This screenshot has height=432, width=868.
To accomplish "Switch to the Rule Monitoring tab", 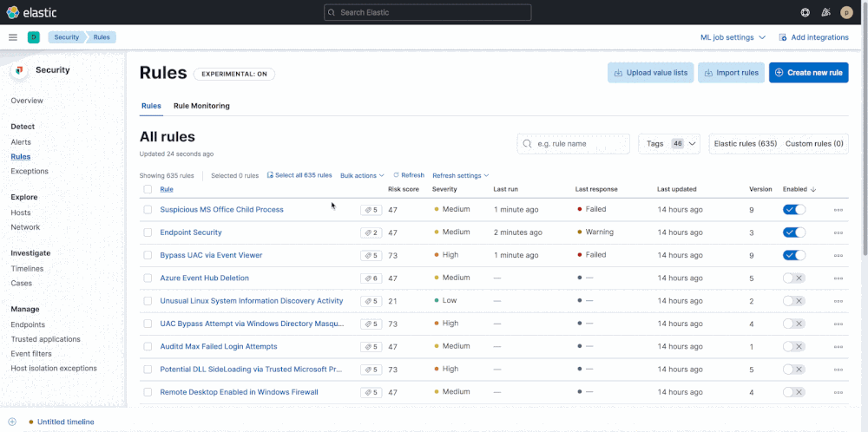I will pos(201,106).
